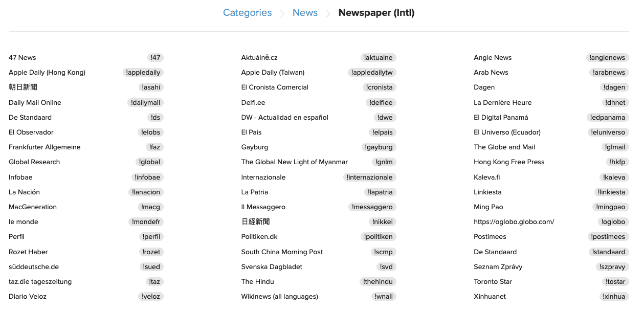Open the El Observador entry
The width and height of the screenshot is (644, 333).
tap(31, 132)
